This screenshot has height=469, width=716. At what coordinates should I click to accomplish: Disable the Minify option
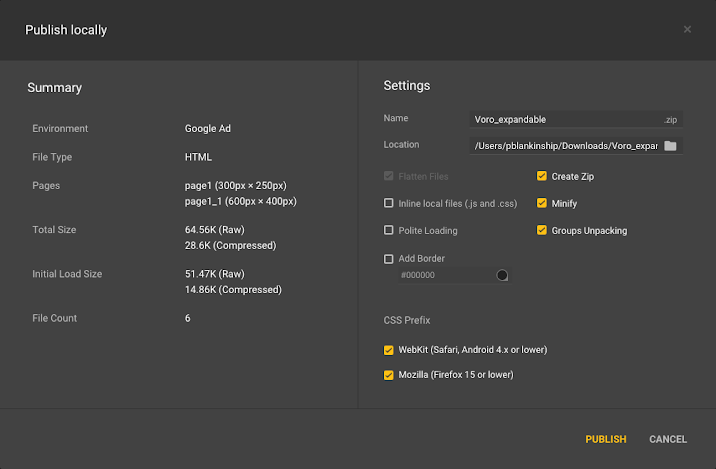542,204
